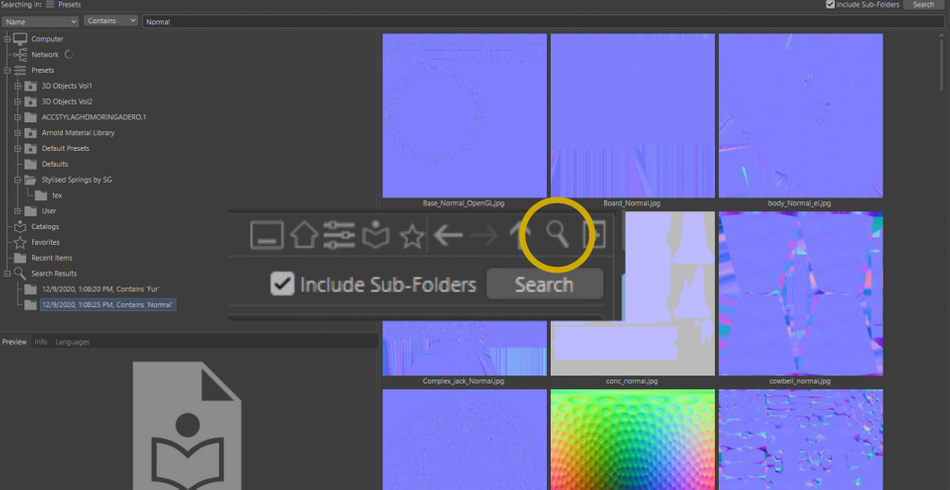This screenshot has height=490, width=950.
Task: Click the magnifying glass search icon in the toolbar
Action: coord(557,234)
